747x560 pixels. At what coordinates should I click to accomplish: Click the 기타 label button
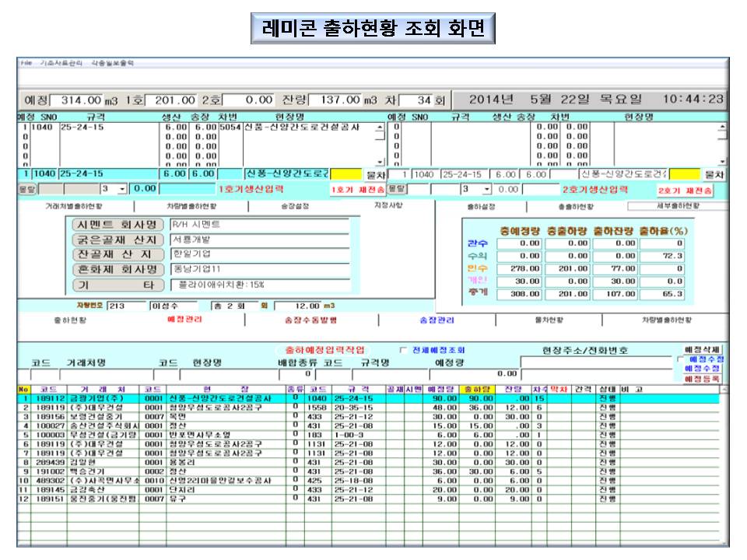[117, 285]
